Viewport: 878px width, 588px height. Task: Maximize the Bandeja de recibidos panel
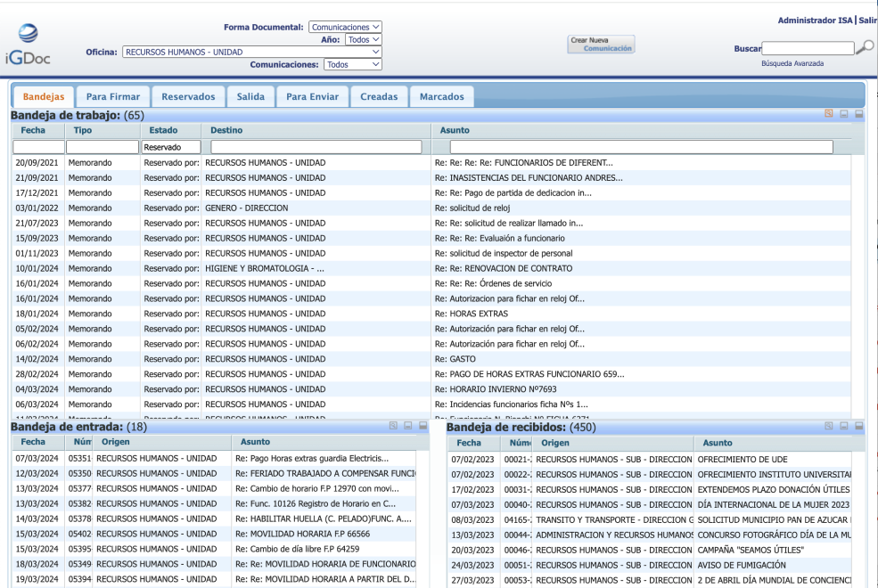[859, 427]
